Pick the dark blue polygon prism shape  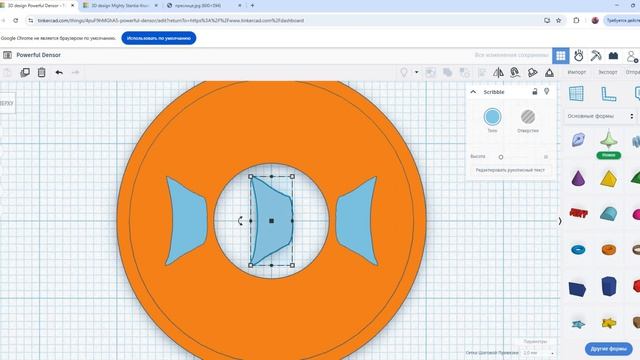coord(609,286)
